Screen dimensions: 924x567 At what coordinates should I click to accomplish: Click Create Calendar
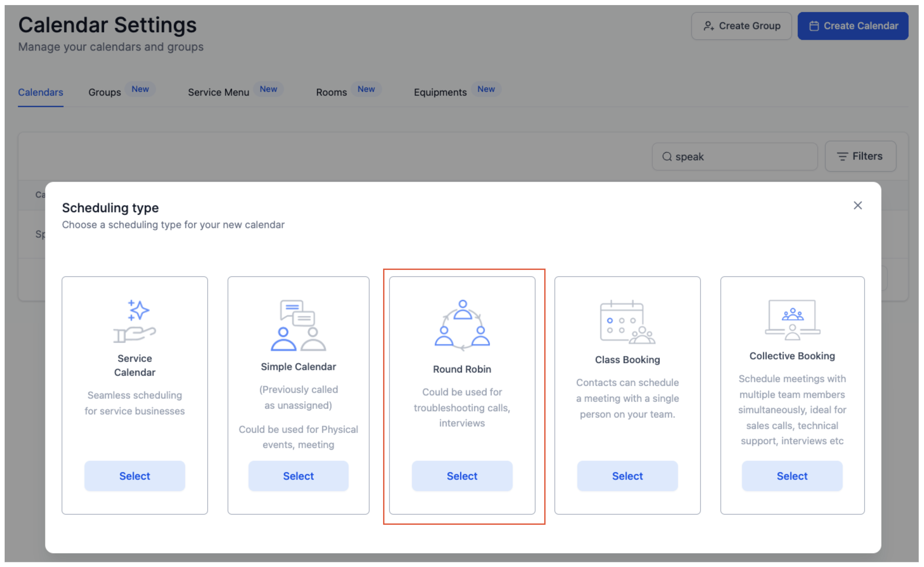853,25
